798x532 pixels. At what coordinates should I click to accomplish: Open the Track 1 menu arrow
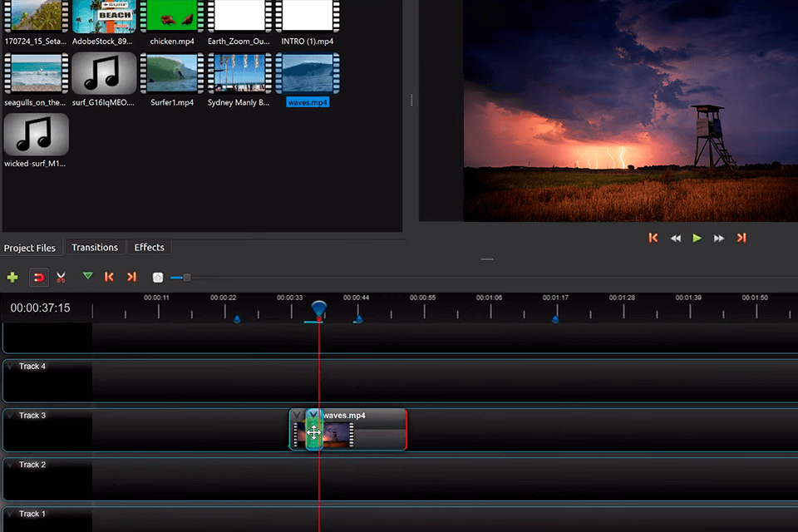10,515
